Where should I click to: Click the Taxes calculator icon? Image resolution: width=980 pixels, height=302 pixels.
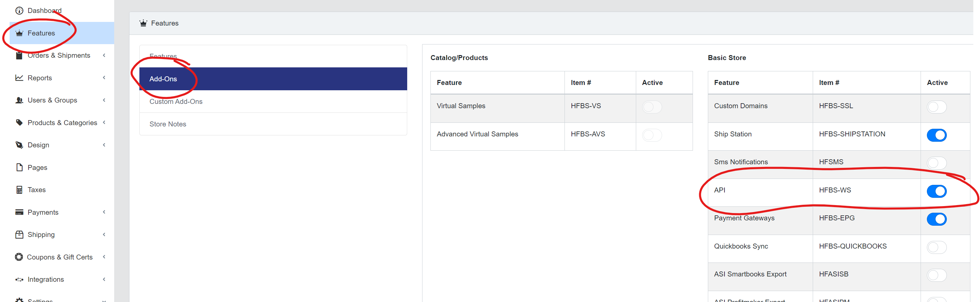click(19, 190)
